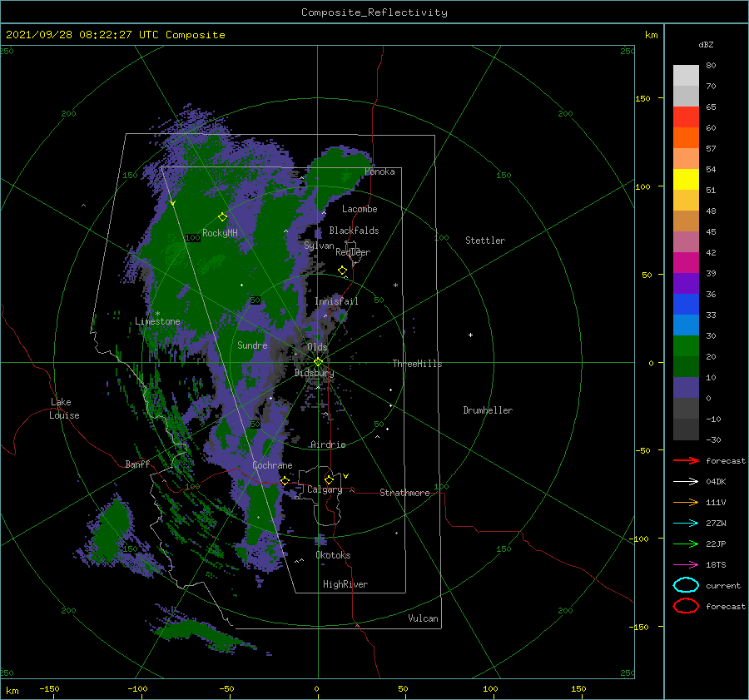
Task: Click the Composite_Reflectivity title
Action: pos(374,12)
